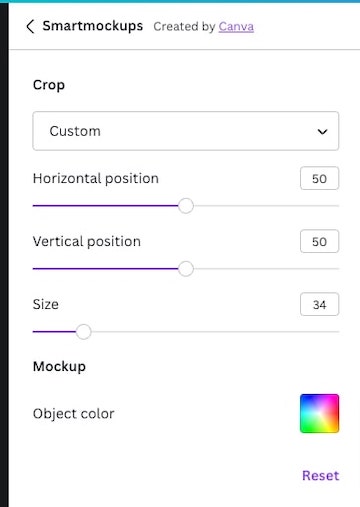Click the Mockup section heading
The width and height of the screenshot is (360, 507).
coord(59,367)
